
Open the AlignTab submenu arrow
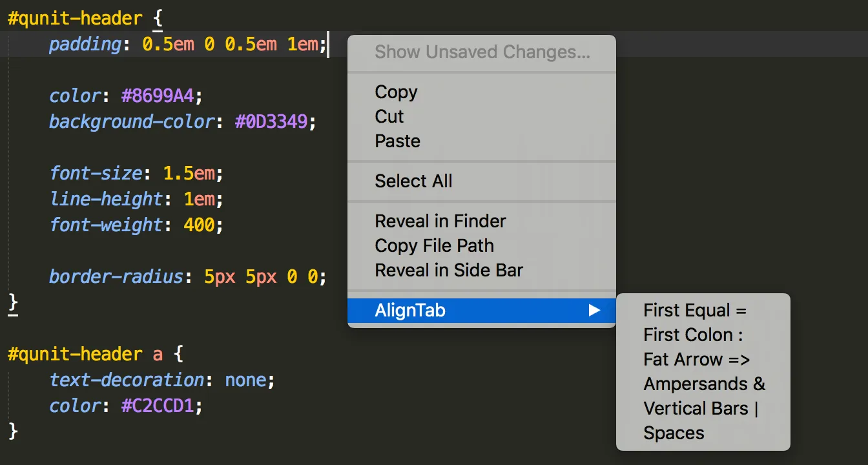pos(594,311)
